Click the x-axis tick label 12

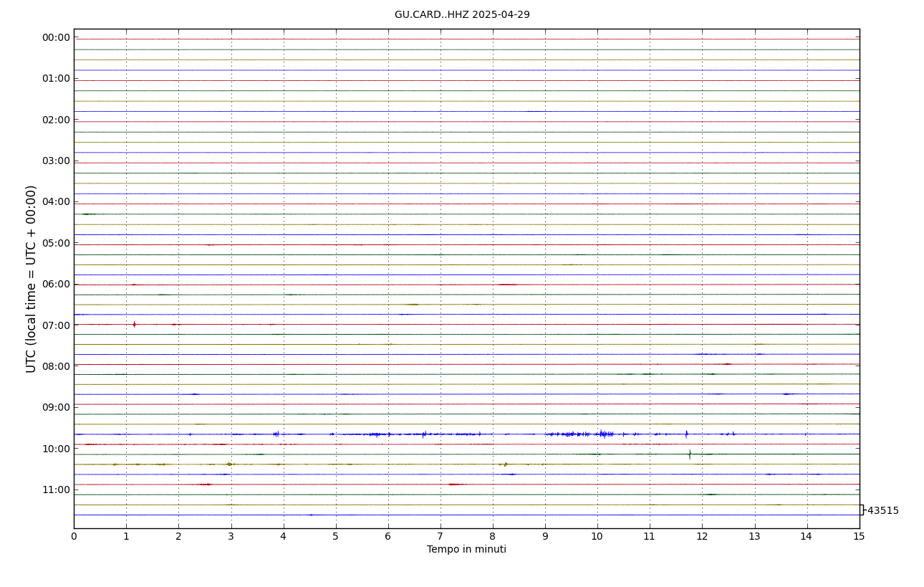[702, 537]
